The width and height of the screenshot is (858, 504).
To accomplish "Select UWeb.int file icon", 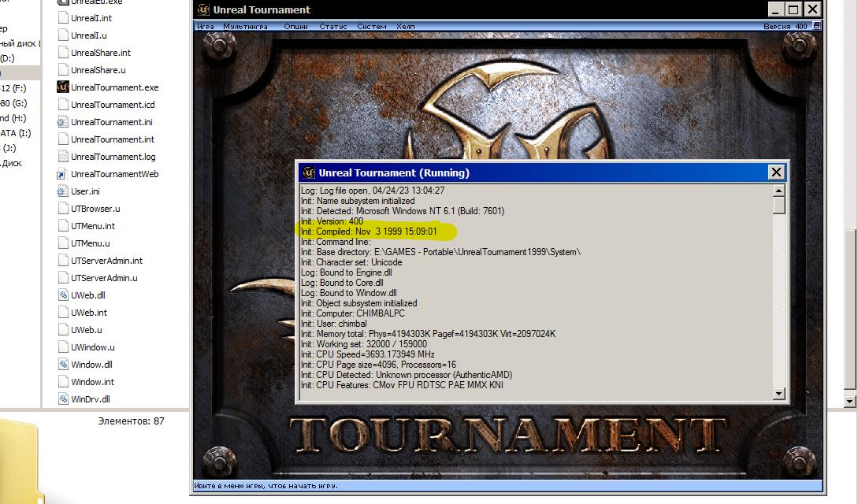I will tap(63, 313).
